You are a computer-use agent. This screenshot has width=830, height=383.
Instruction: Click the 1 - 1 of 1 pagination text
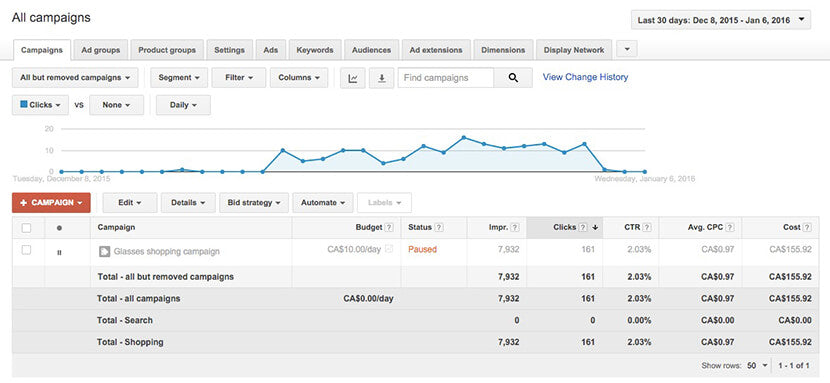click(x=793, y=366)
